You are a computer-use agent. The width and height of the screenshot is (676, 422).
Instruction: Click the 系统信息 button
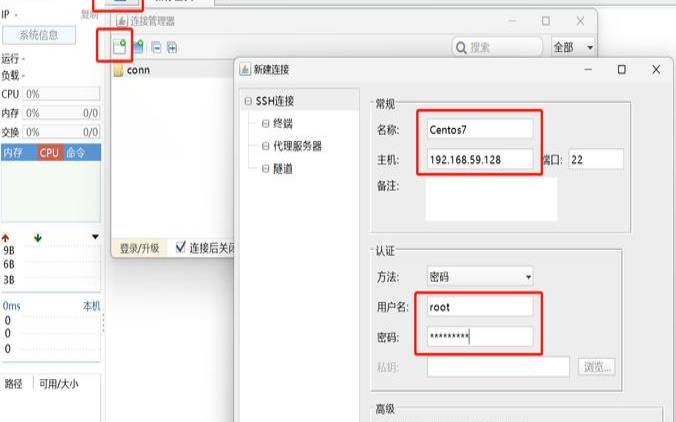39,35
